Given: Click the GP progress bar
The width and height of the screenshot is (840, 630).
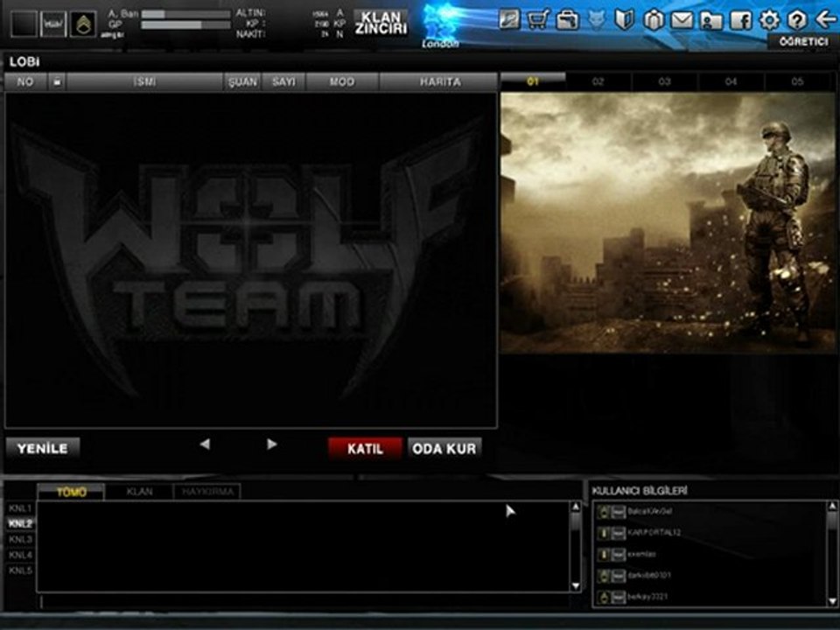Looking at the screenshot, I should 185,25.
